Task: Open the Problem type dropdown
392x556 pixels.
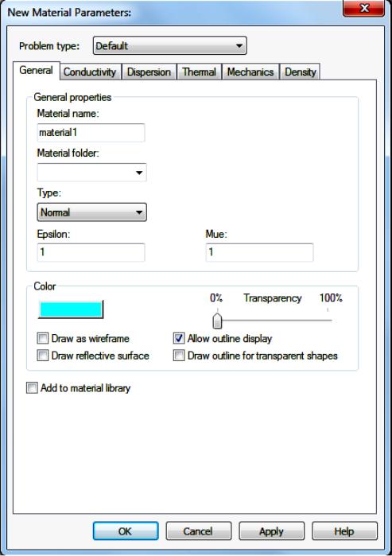Action: (170, 46)
